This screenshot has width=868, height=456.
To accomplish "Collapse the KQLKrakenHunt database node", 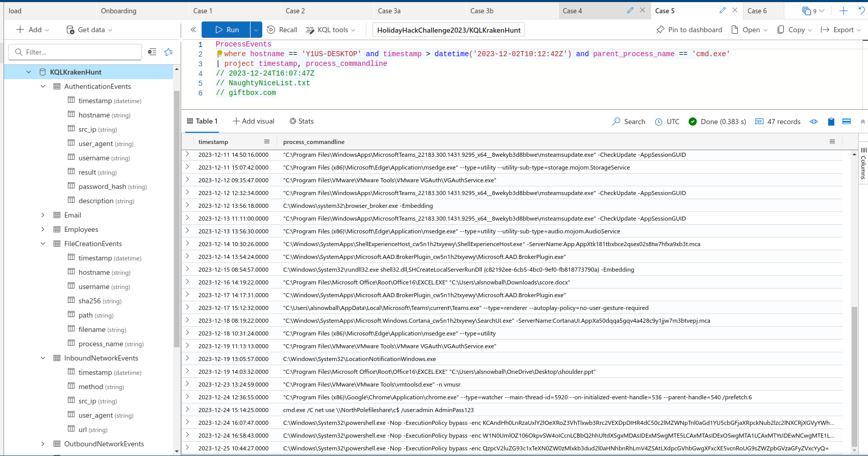I will (x=29, y=72).
